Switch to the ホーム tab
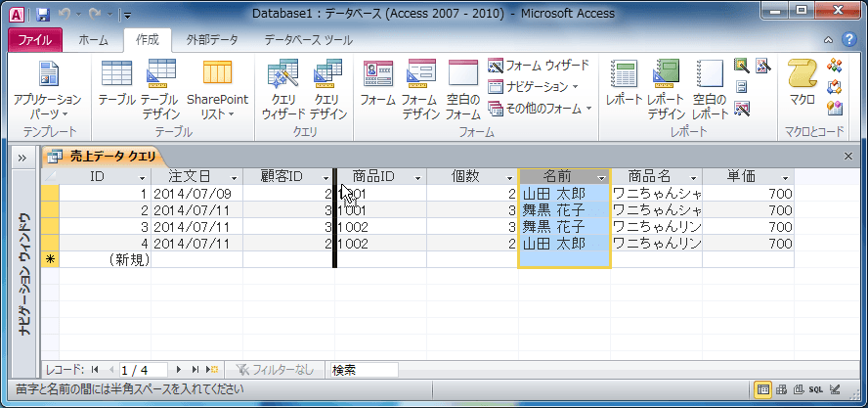This screenshot has height=408, width=868. [x=93, y=40]
